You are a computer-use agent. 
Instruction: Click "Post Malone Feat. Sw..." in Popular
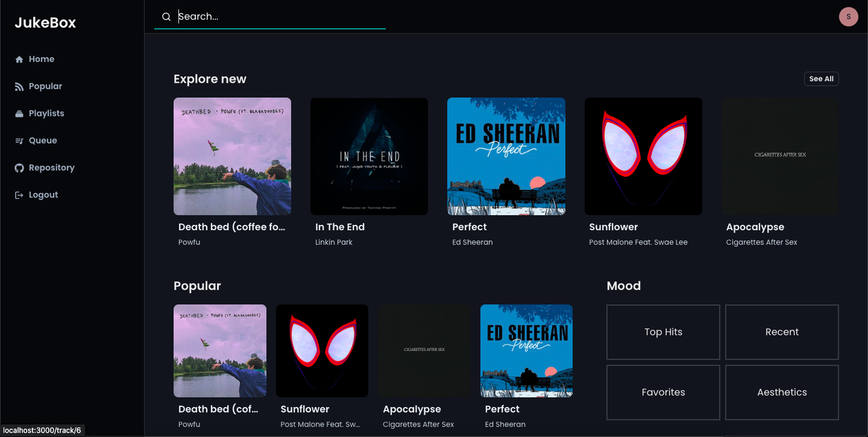320,425
